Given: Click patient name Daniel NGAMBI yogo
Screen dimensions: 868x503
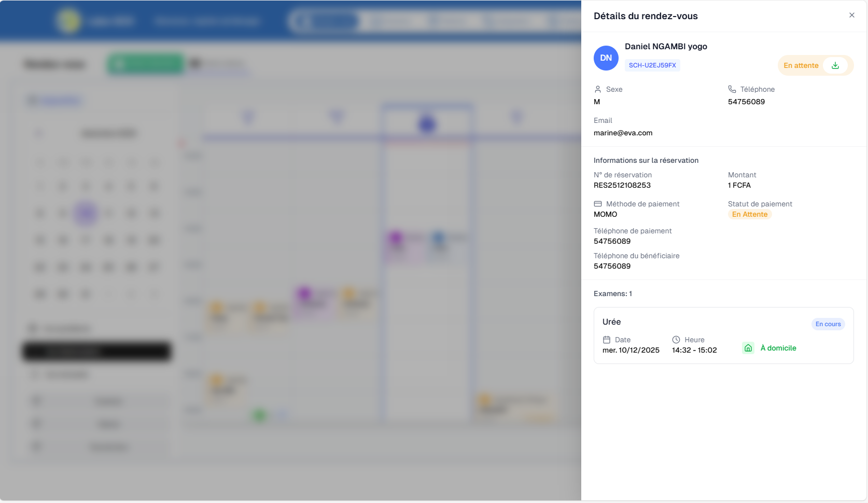Looking at the screenshot, I should coord(666,46).
